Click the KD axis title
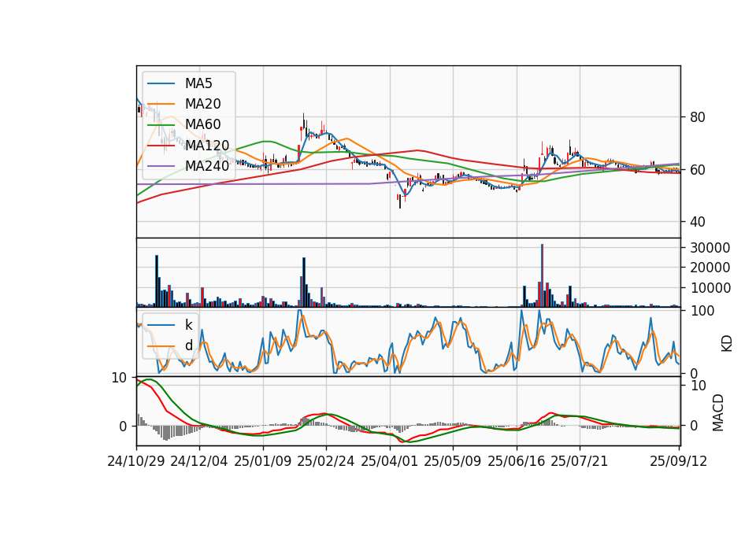The width and height of the screenshot is (756, 543). pyautogui.click(x=726, y=343)
